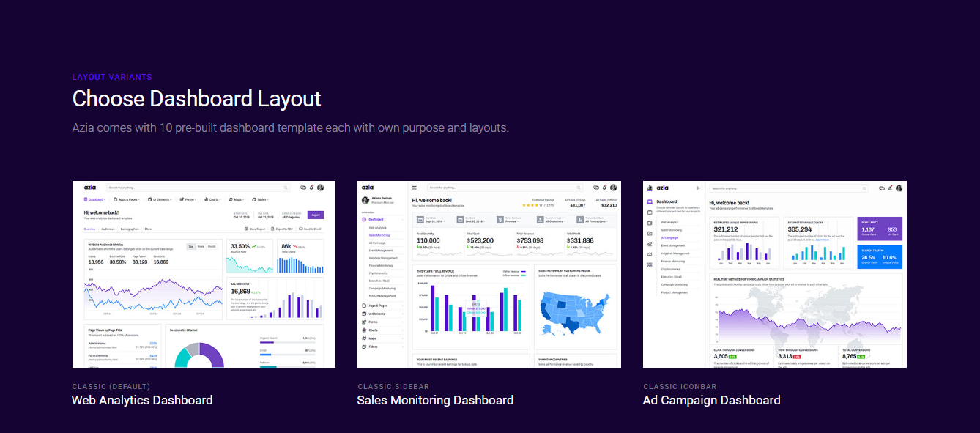Click the calendar icon in Ad Campaign iconbar

pyautogui.click(x=650, y=212)
